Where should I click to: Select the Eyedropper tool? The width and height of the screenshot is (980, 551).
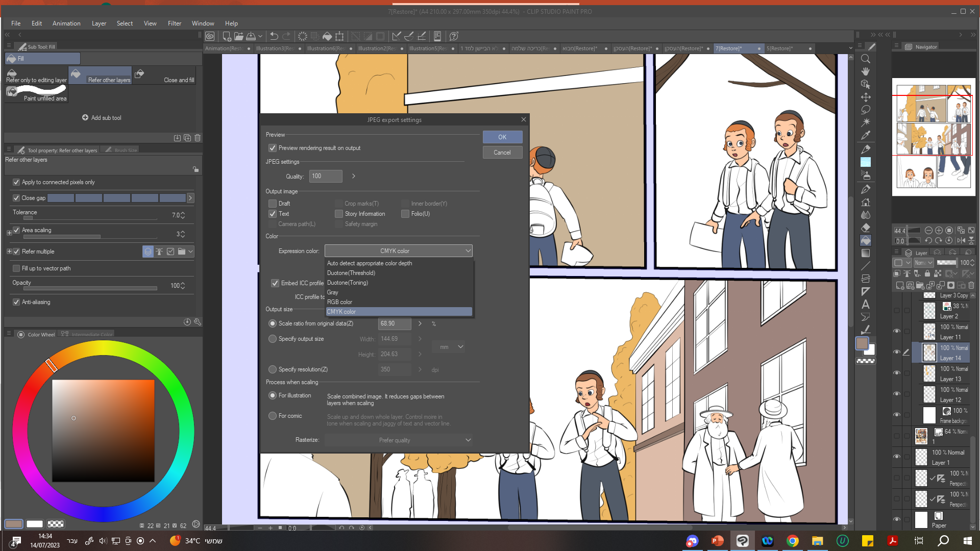[866, 136]
